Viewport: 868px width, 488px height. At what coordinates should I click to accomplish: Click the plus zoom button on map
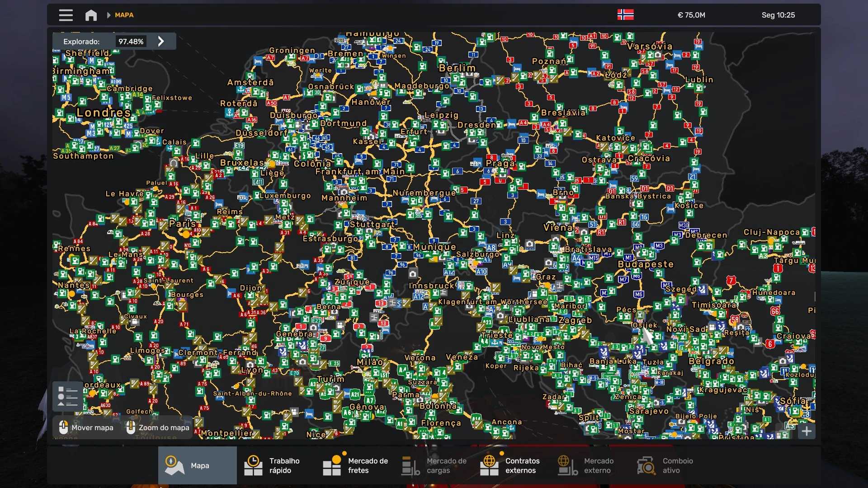coord(807,431)
